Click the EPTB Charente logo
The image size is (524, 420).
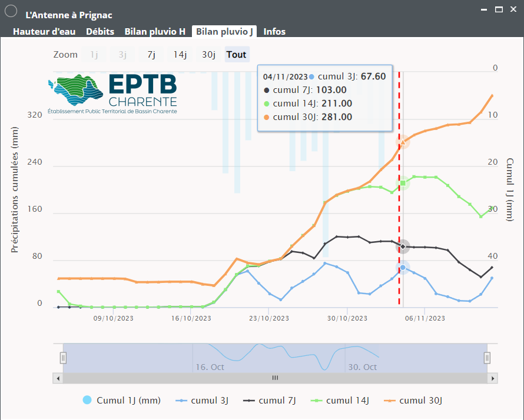(x=112, y=94)
